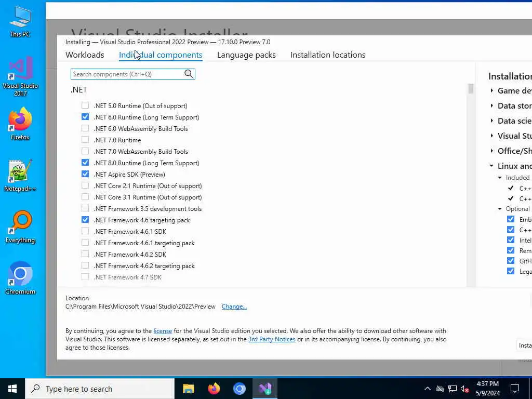Collapse the Optional components group

[500, 209]
